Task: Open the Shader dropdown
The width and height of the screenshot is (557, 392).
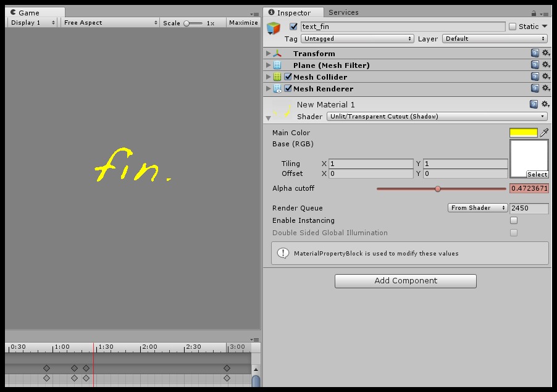Action: 436,116
